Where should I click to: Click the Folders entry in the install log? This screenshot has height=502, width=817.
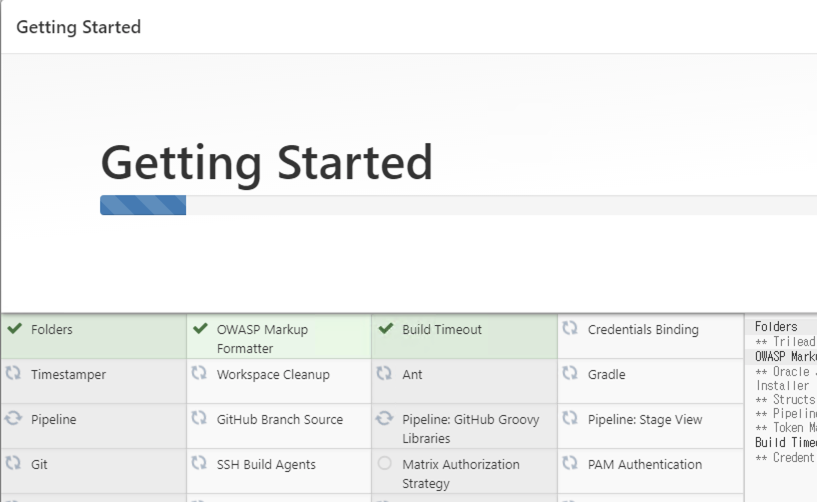776,326
